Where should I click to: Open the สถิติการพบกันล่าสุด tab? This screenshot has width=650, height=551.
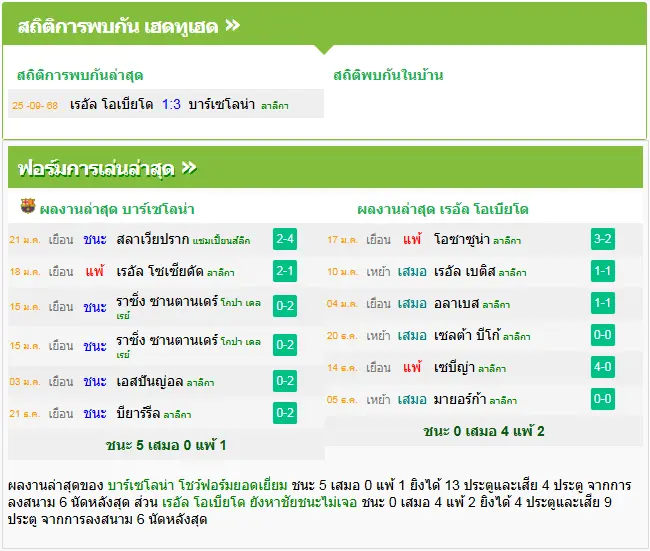(x=80, y=75)
